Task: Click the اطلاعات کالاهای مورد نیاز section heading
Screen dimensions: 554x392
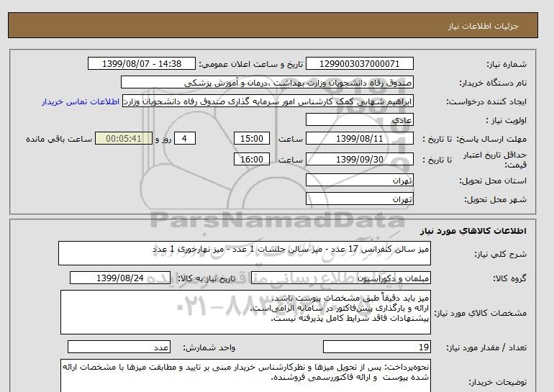Action: coord(473,231)
